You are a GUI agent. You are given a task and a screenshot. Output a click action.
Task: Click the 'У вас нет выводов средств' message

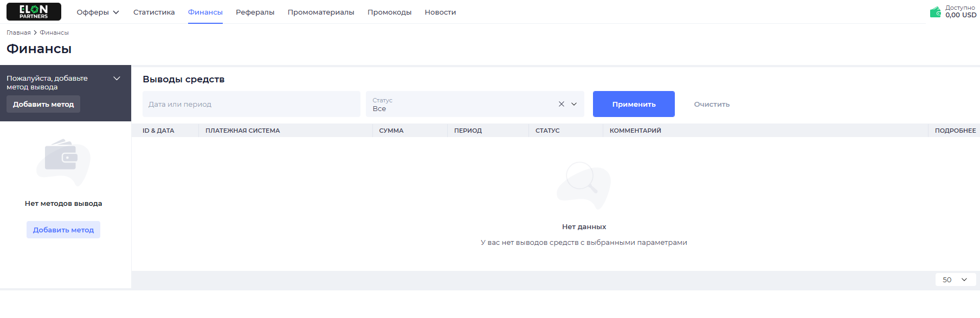click(x=584, y=243)
